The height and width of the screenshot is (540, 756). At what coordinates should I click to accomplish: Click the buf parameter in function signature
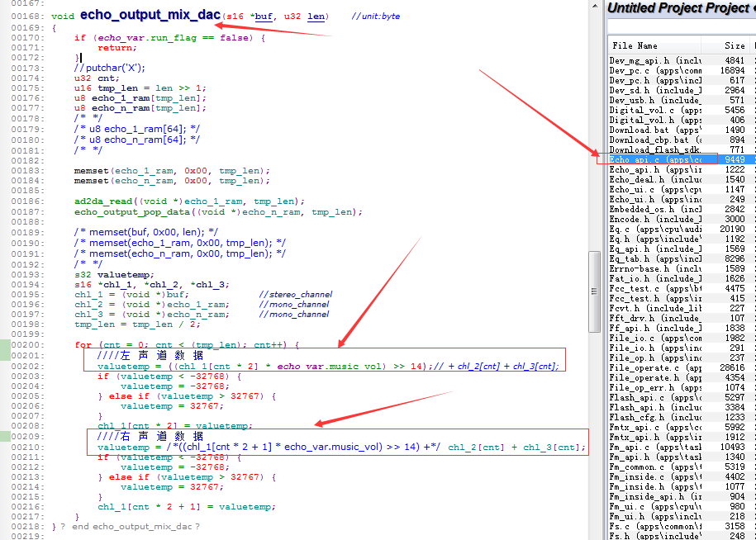(x=264, y=17)
